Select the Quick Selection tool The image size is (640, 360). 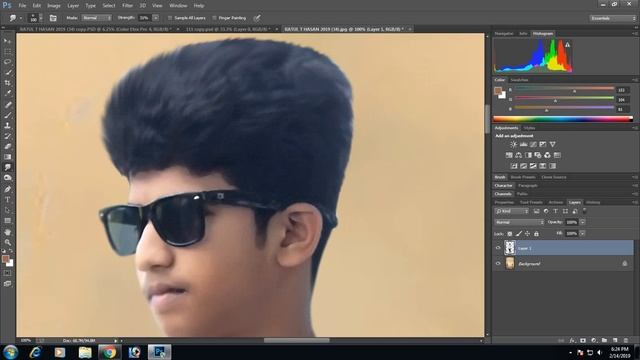pyautogui.click(x=7, y=73)
